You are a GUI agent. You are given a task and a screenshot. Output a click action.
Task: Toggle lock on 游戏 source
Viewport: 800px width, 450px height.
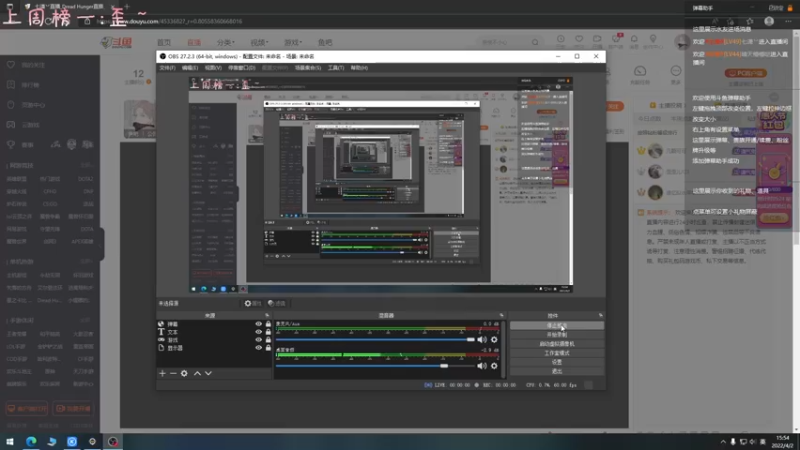268,340
